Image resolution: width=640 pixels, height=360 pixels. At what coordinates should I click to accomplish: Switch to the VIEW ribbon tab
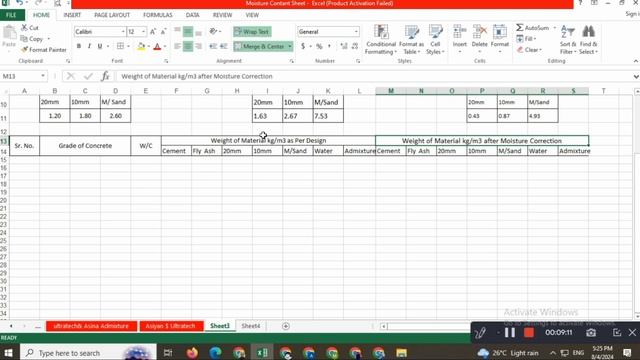252,15
